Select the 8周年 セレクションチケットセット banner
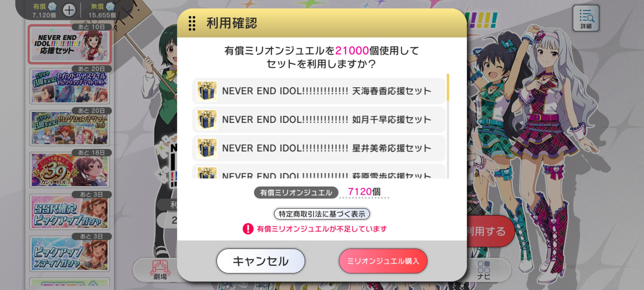 (x=70, y=128)
